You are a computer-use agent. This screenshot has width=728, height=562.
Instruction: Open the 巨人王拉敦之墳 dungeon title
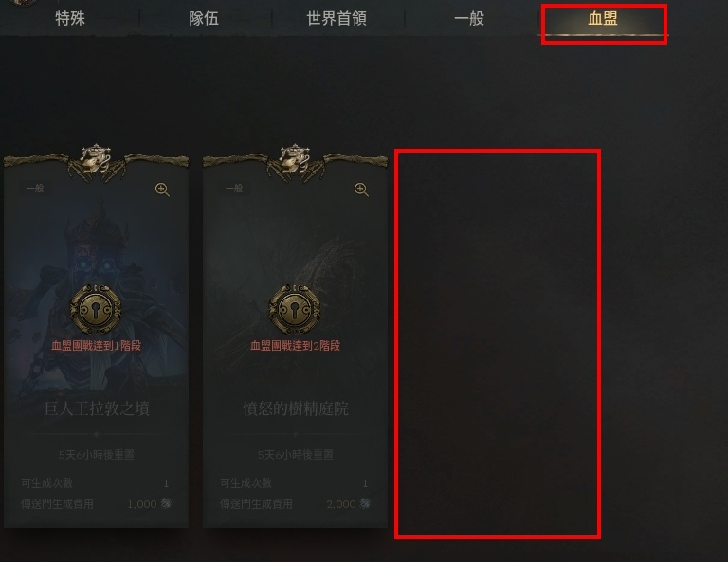click(x=97, y=408)
